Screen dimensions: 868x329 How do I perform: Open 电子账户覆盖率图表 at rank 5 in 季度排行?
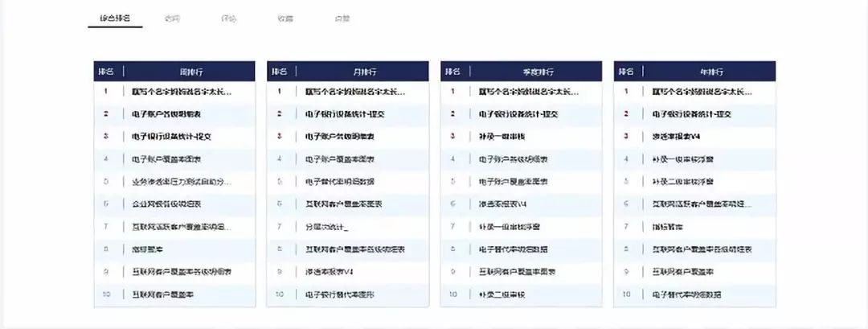click(513, 182)
